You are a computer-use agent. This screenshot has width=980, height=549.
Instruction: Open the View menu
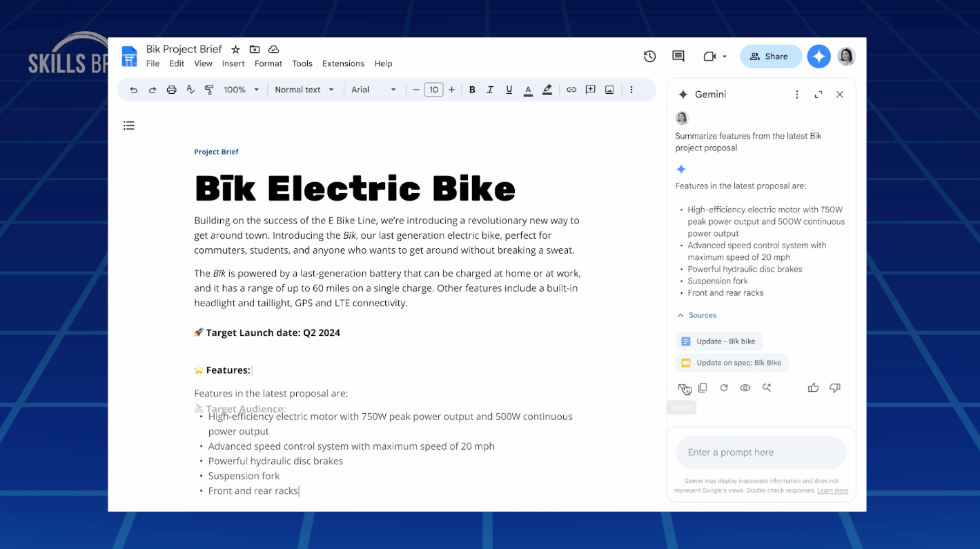(x=204, y=63)
